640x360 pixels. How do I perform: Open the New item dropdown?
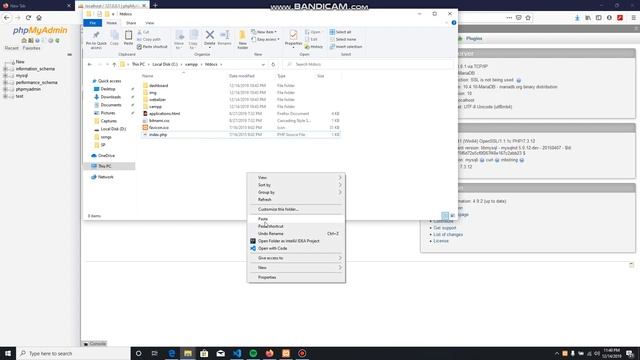tap(264, 32)
